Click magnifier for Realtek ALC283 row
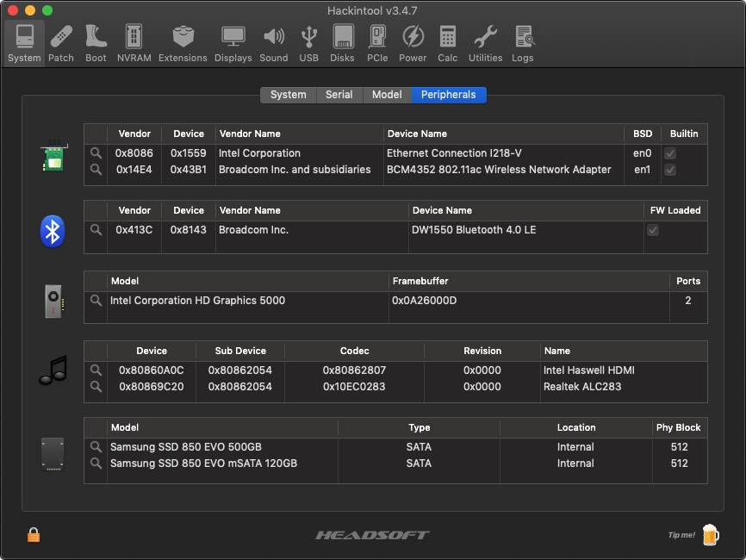This screenshot has height=560, width=746. point(96,386)
